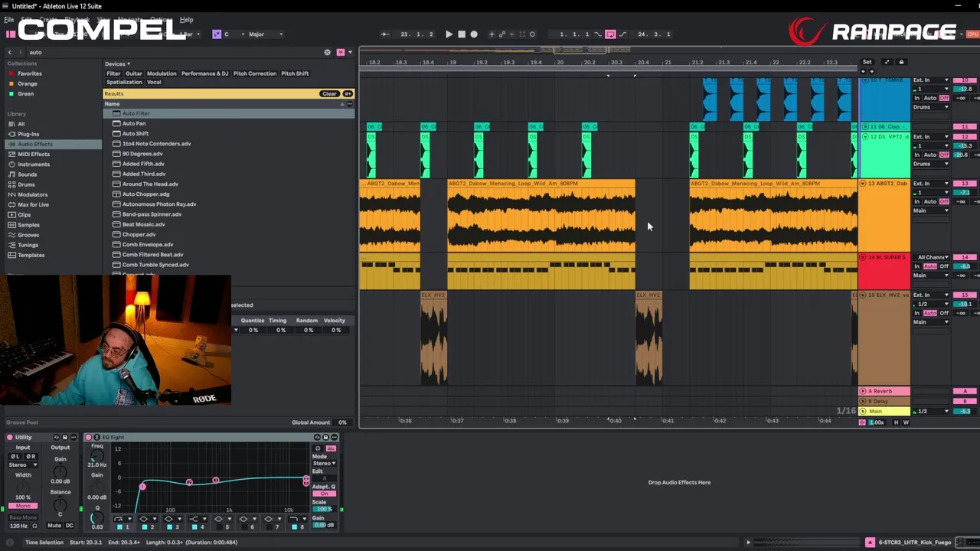980x551 pixels.
Task: Click the Set locator button
Action: tap(867, 62)
